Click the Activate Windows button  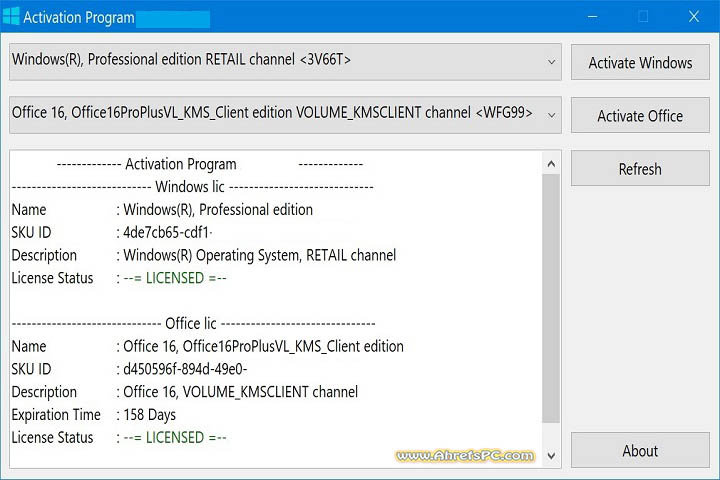point(640,62)
